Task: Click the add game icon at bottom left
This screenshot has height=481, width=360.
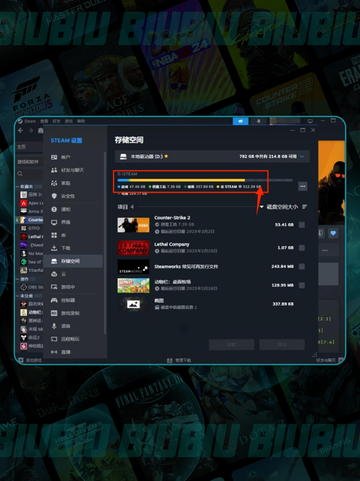Action: tap(21, 360)
